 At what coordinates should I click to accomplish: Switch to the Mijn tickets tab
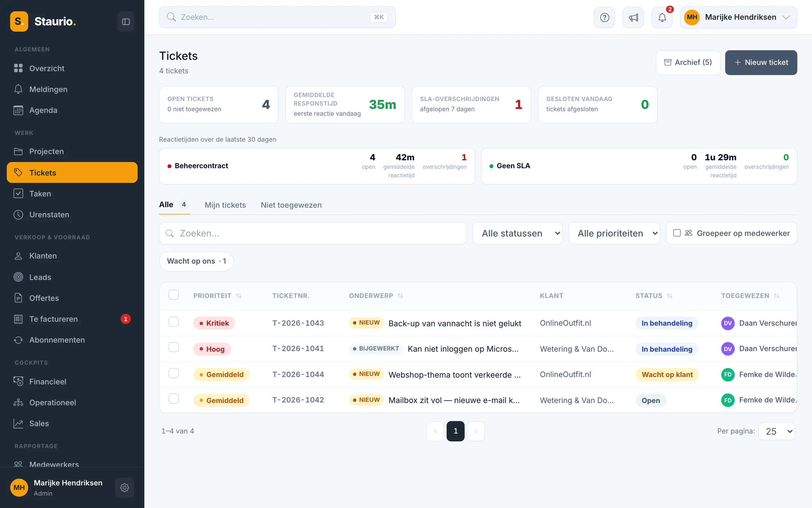[x=225, y=205]
